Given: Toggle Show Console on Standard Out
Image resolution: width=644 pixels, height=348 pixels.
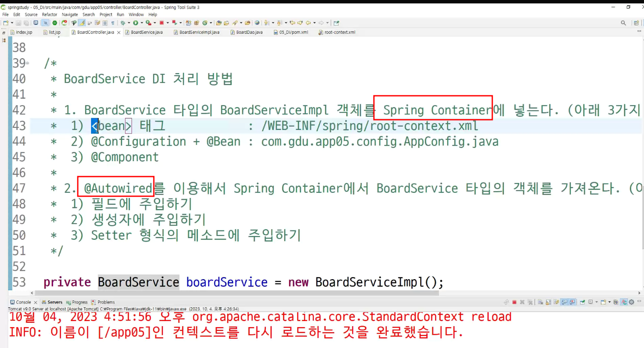Looking at the screenshot, I should pyautogui.click(x=564, y=302).
